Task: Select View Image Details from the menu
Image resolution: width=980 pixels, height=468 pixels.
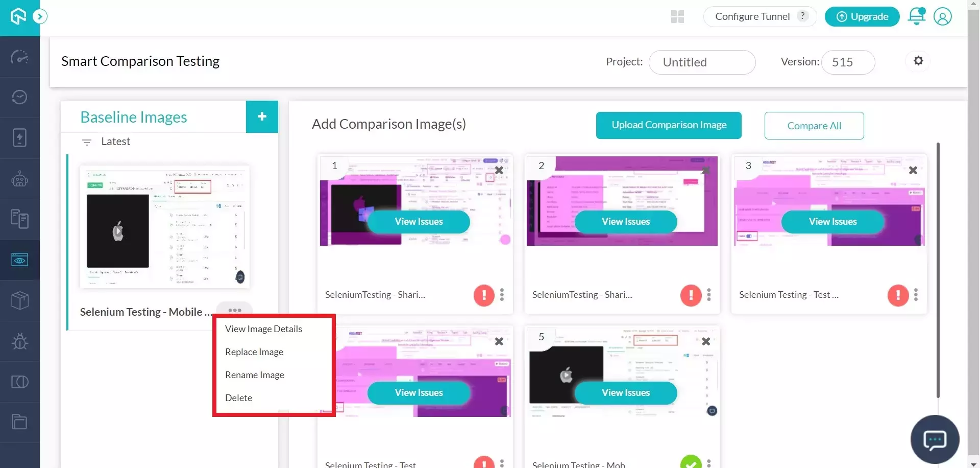Action: click(x=263, y=329)
